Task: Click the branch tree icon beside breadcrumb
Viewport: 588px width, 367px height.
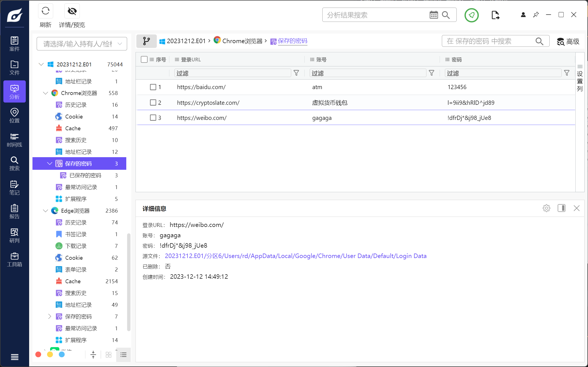Action: pos(146,41)
